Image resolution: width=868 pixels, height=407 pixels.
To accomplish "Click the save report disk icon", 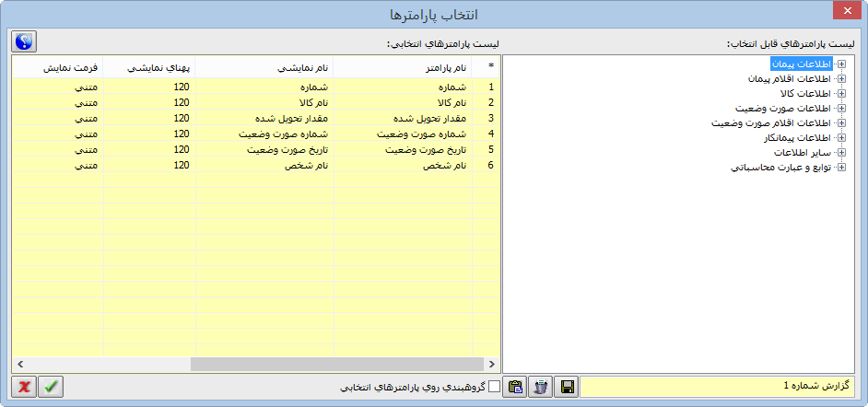I will (567, 387).
